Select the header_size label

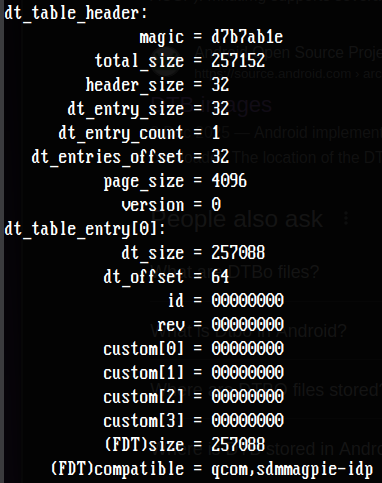coord(135,85)
